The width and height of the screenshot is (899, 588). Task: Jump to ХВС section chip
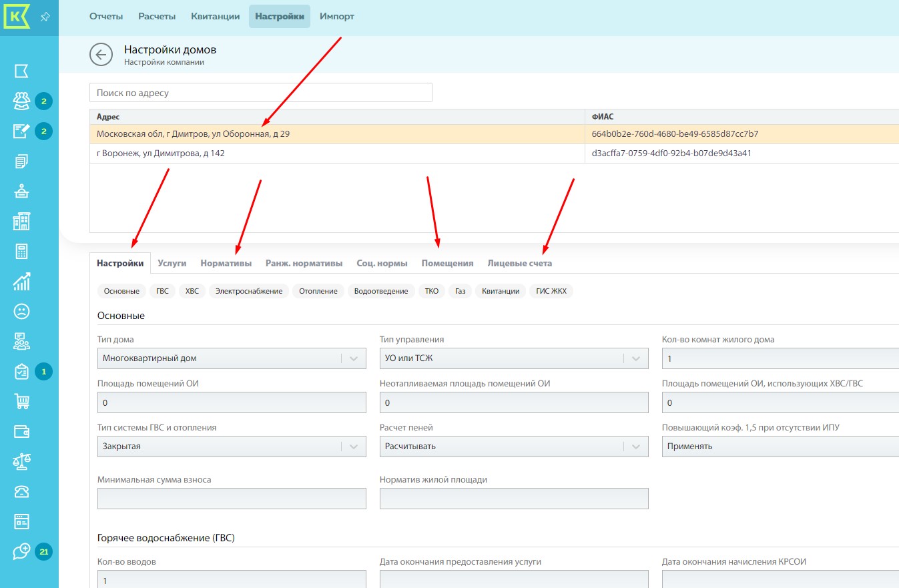coord(192,291)
